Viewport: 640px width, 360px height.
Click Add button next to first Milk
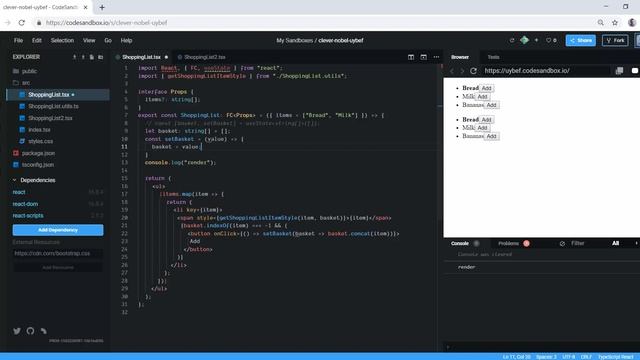click(482, 97)
